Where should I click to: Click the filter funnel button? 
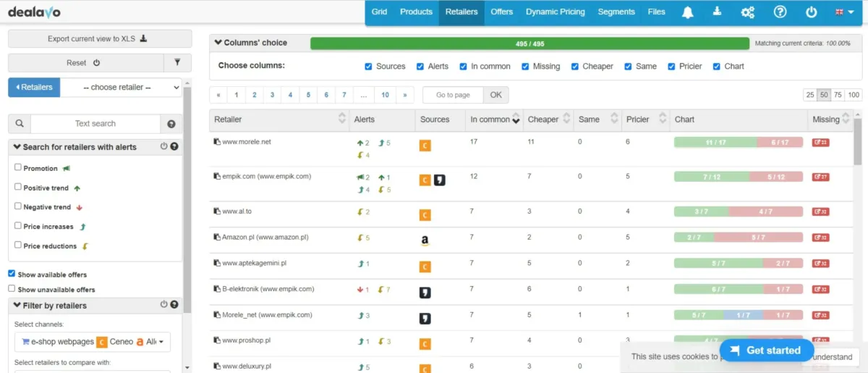click(x=177, y=63)
